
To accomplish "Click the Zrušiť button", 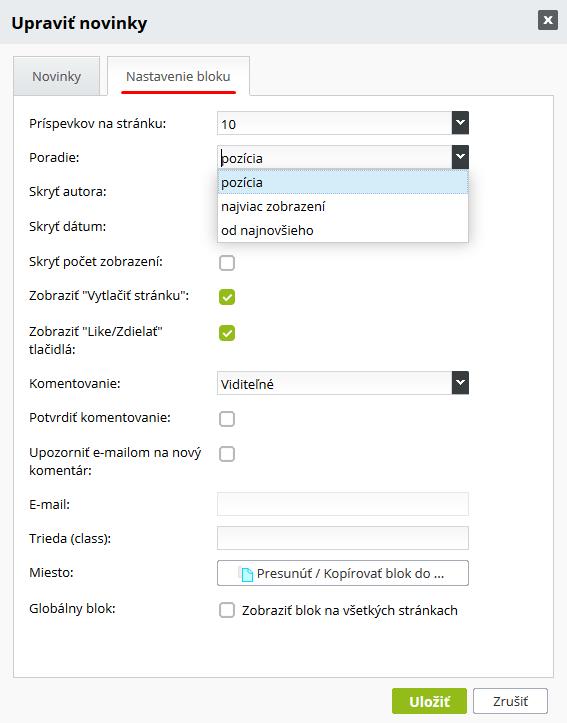I will tap(510, 701).
